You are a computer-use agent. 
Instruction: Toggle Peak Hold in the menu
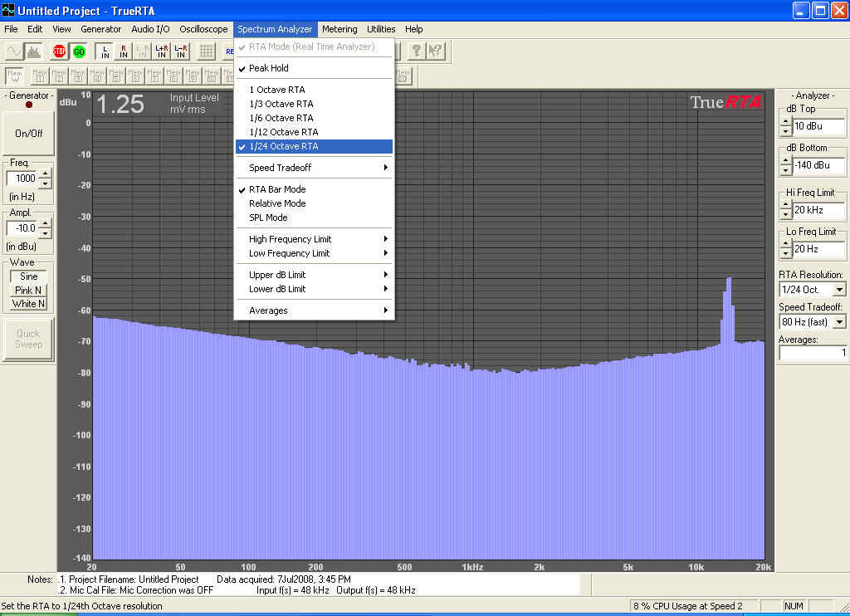click(314, 68)
